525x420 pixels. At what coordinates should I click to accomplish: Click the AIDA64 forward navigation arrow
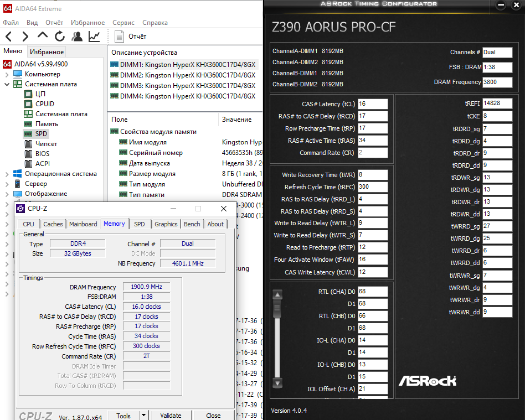(x=25, y=36)
